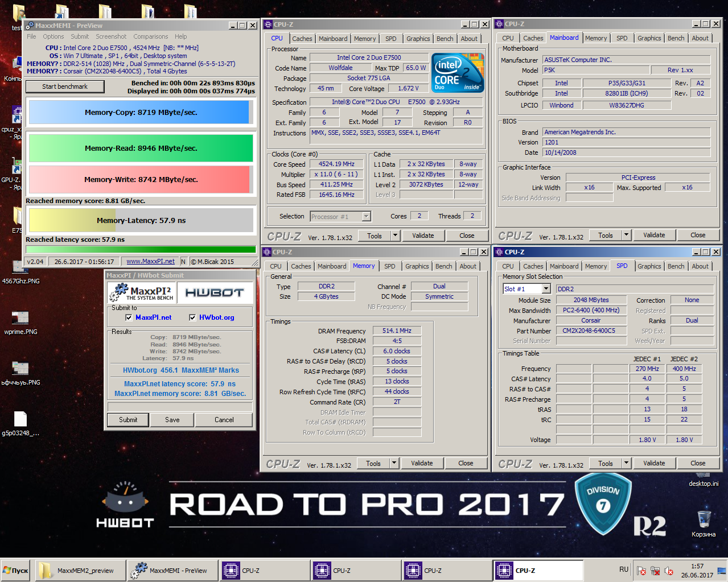Click 'MaxxPI.net memory score: 8.81 GB/sec.' text
The height and width of the screenshot is (582, 728).
pos(180,393)
